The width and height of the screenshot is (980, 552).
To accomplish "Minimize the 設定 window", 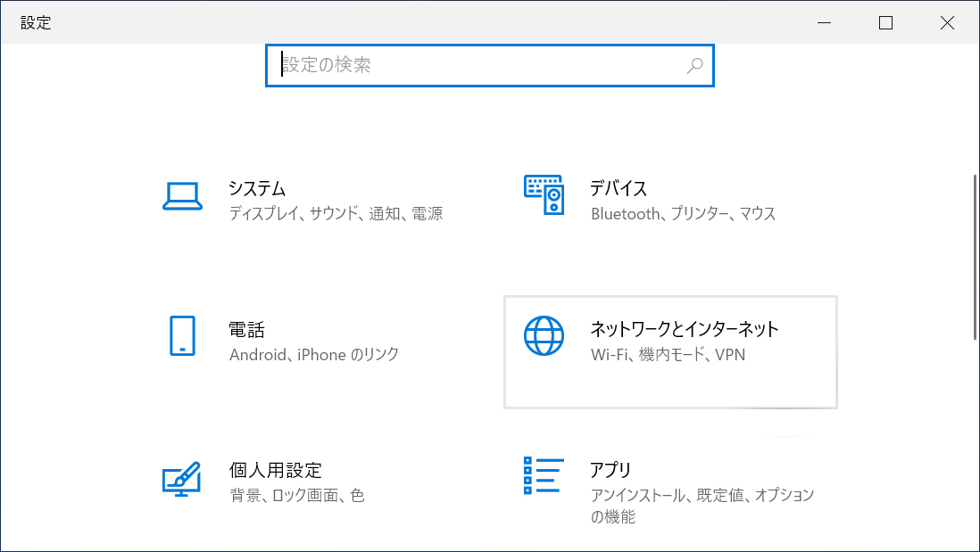I will pos(825,22).
